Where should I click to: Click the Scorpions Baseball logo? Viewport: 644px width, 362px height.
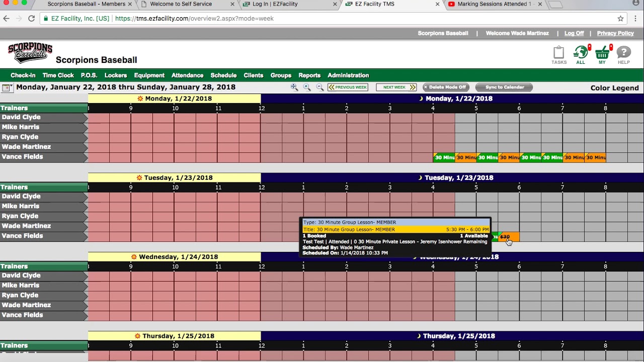30,53
